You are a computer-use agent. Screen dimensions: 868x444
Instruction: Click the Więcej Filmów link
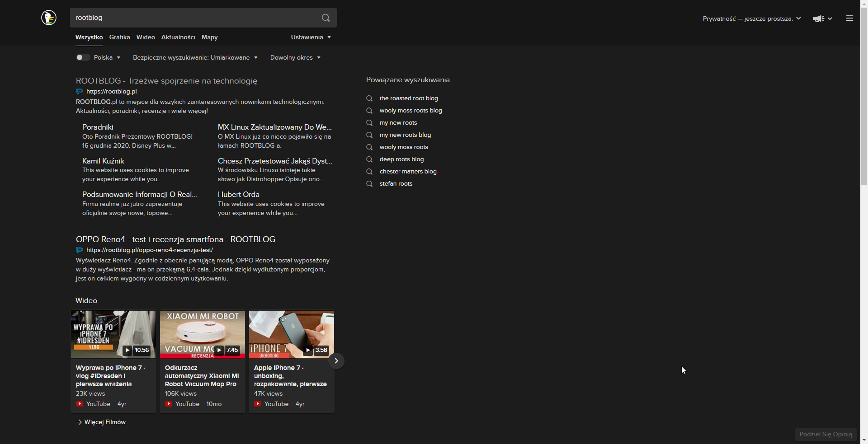pos(104,422)
